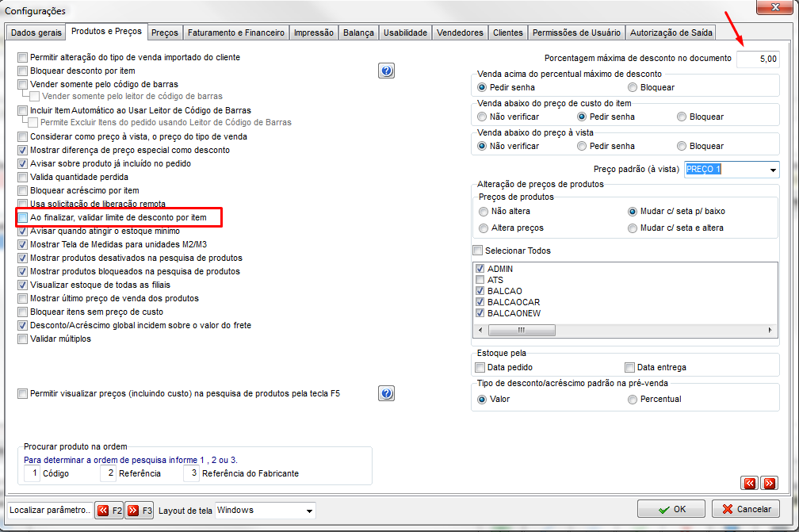Uncheck Avisar sobre produto já incluído
This screenshot has height=532, width=799.
22,163
